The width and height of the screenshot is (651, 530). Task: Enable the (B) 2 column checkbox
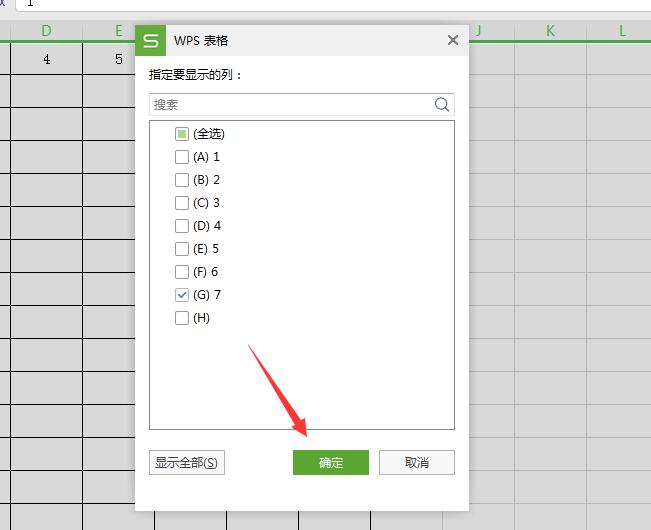pos(182,180)
